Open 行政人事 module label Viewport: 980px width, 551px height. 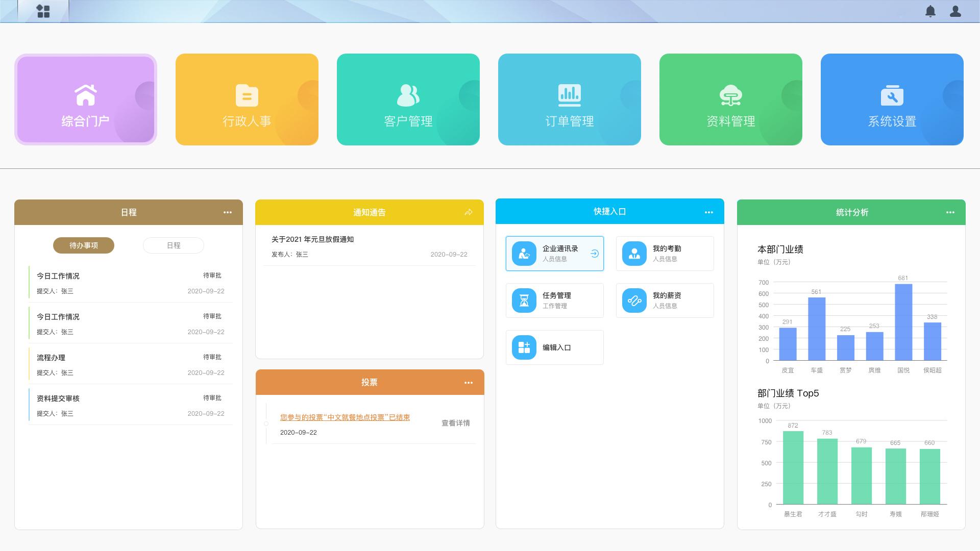247,121
